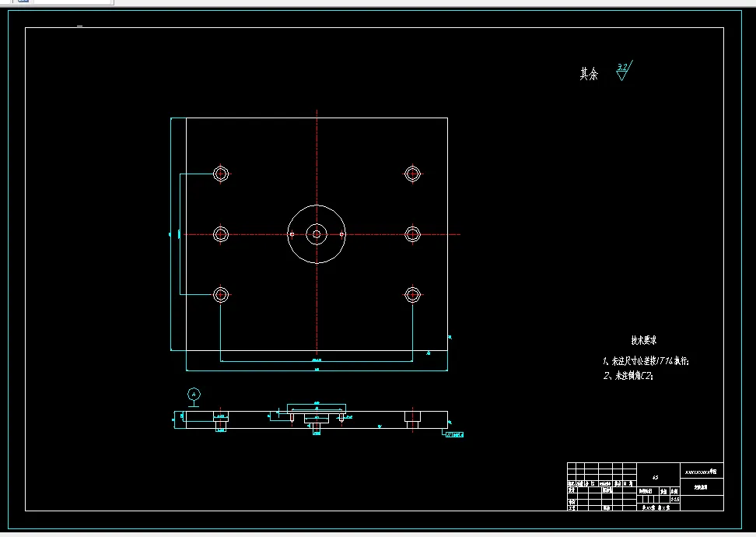Image resolution: width=756 pixels, height=537 pixels.
Task: Click the 其余 text label
Action: pyautogui.click(x=589, y=74)
